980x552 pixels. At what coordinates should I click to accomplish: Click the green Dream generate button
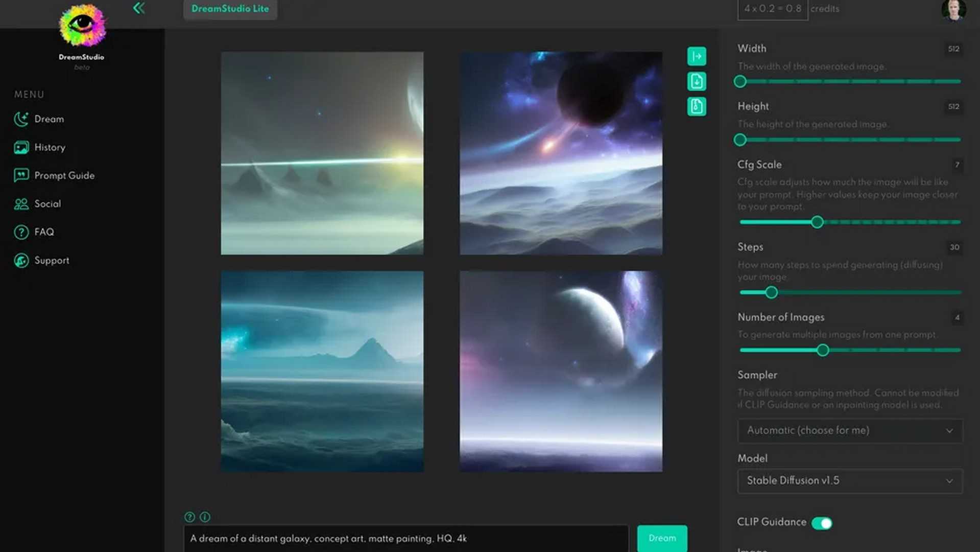[662, 538]
